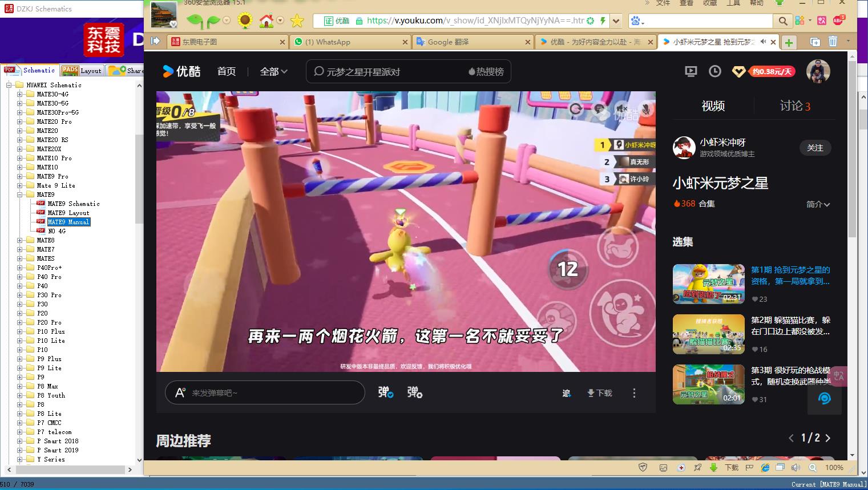The image size is (868, 490).
Task: Open the Youku client screen icon
Action: (691, 71)
